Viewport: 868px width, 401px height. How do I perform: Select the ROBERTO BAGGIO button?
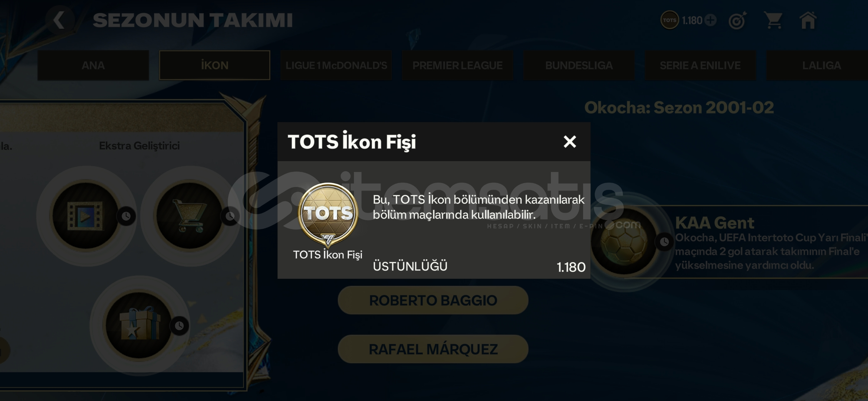(x=433, y=300)
